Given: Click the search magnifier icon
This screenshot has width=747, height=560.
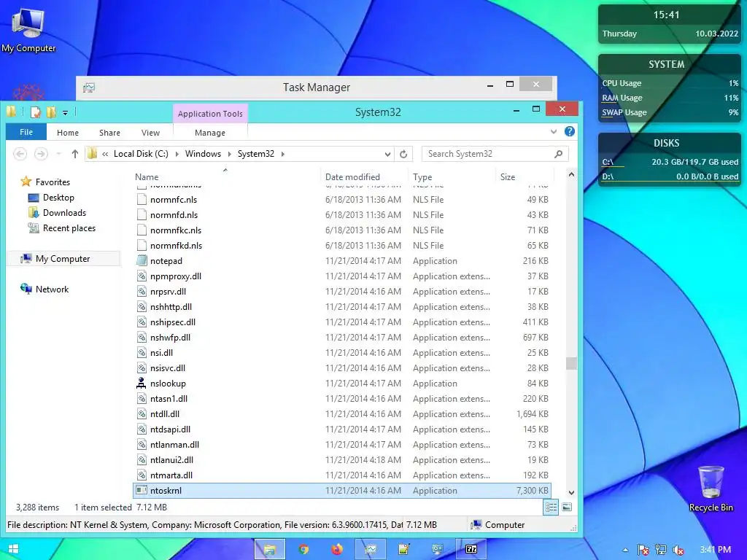Looking at the screenshot, I should 558,154.
